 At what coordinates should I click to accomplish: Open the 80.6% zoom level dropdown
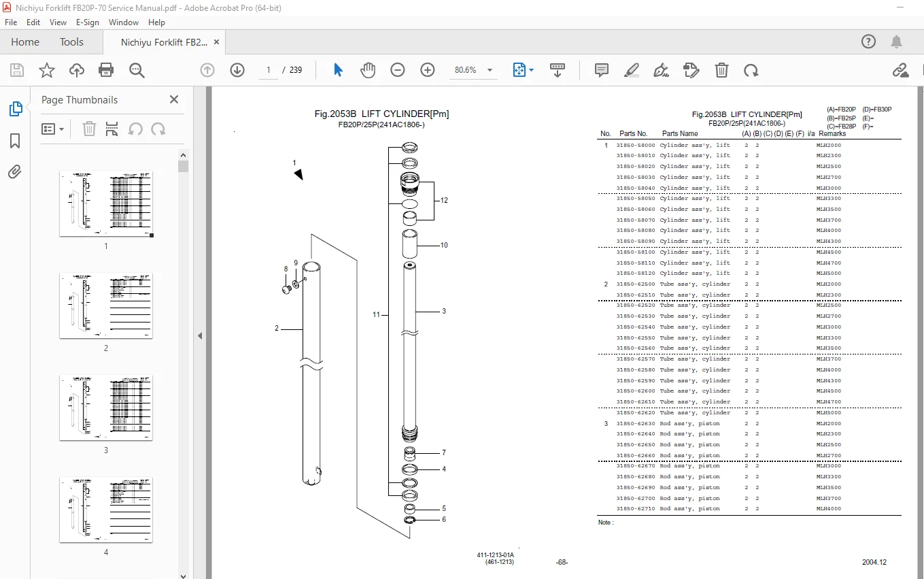point(490,70)
